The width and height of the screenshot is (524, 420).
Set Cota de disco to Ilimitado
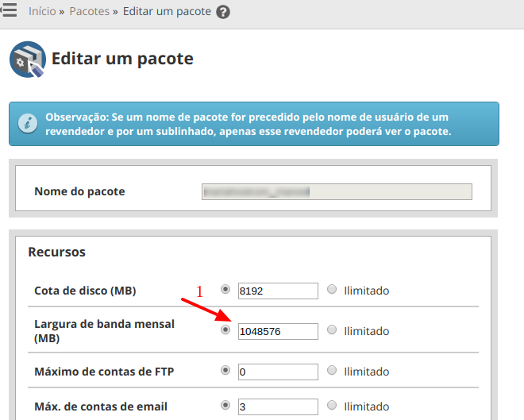click(x=332, y=290)
